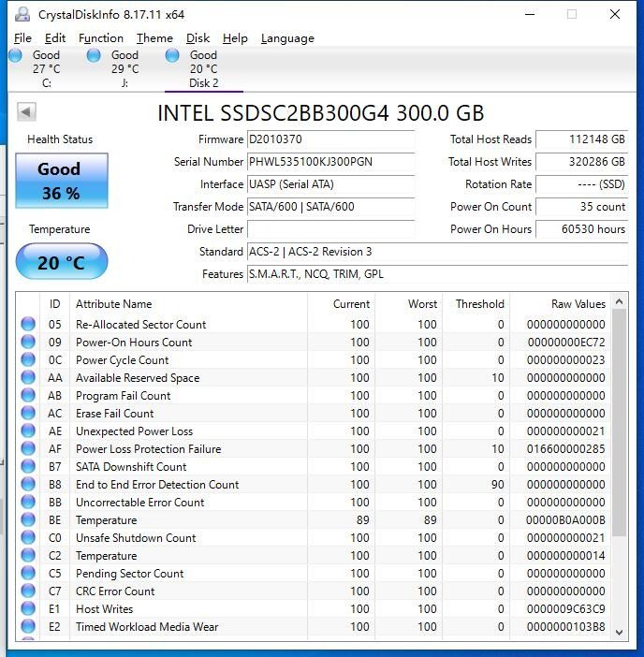Open the Language menu

coord(287,38)
